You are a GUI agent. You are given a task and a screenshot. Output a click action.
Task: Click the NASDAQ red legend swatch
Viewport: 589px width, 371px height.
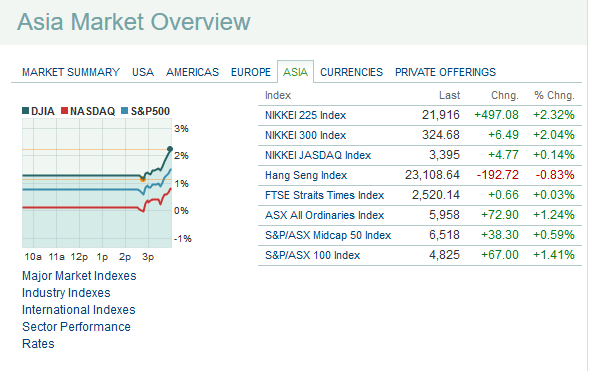[x=65, y=111]
